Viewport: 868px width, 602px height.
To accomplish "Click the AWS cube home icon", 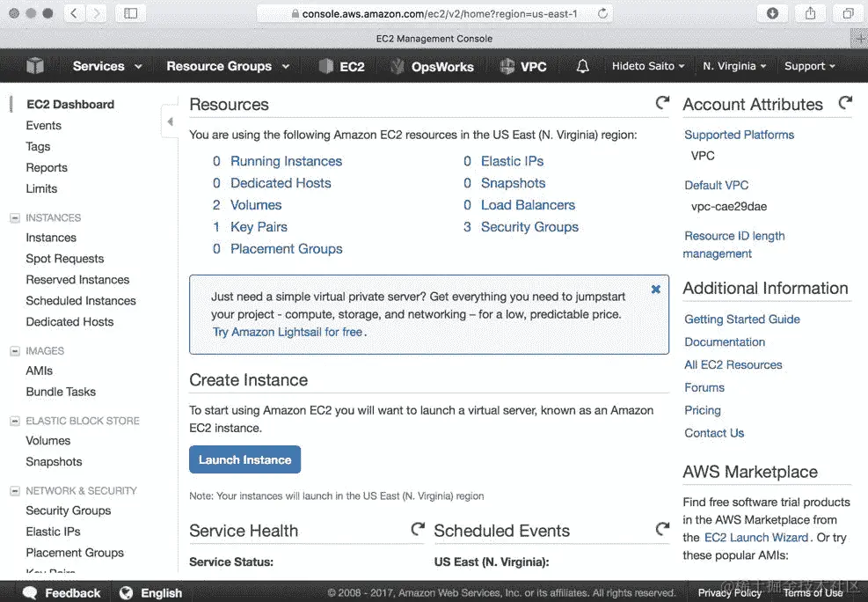I will [x=35, y=66].
